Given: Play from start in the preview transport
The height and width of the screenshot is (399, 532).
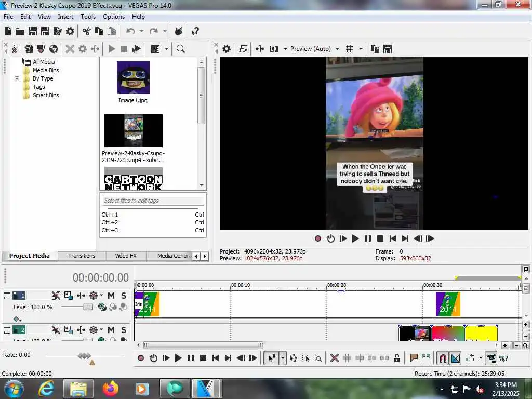Looking at the screenshot, I should click(343, 238).
